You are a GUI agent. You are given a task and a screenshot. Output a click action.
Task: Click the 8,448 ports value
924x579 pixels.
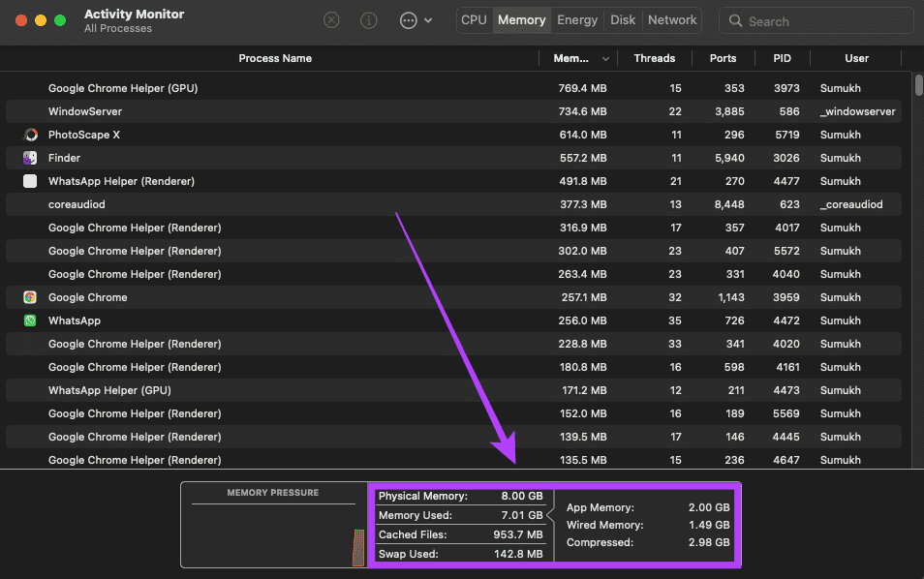tap(729, 204)
